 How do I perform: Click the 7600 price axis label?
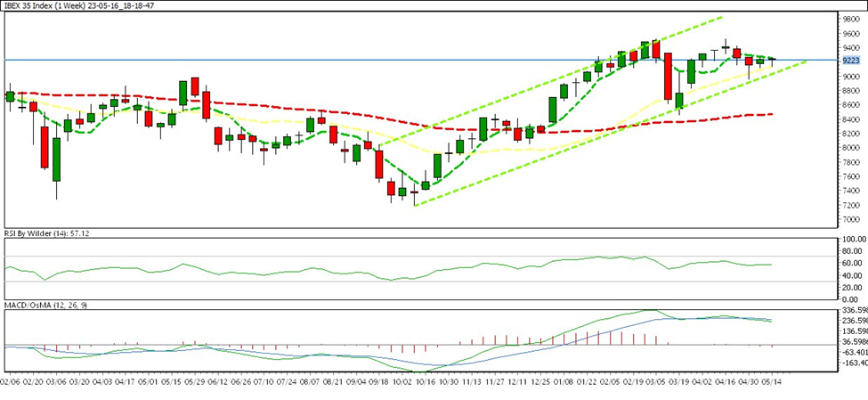[x=851, y=176]
